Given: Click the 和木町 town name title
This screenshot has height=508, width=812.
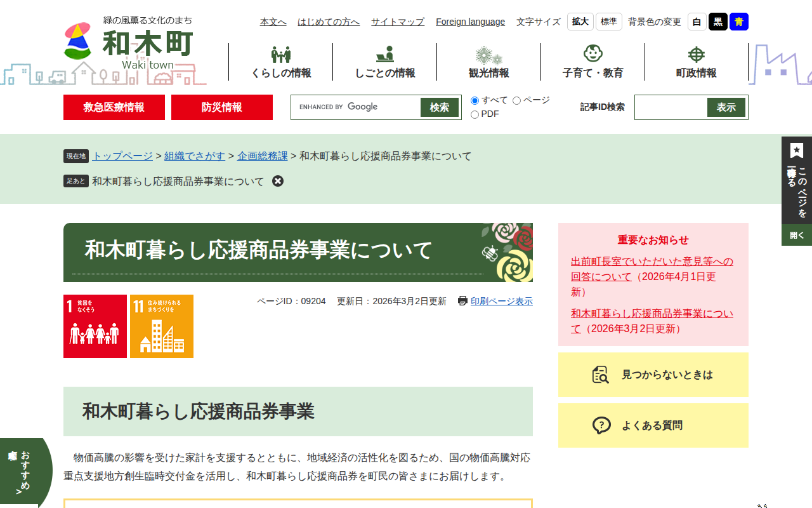Looking at the screenshot, I should (x=148, y=44).
